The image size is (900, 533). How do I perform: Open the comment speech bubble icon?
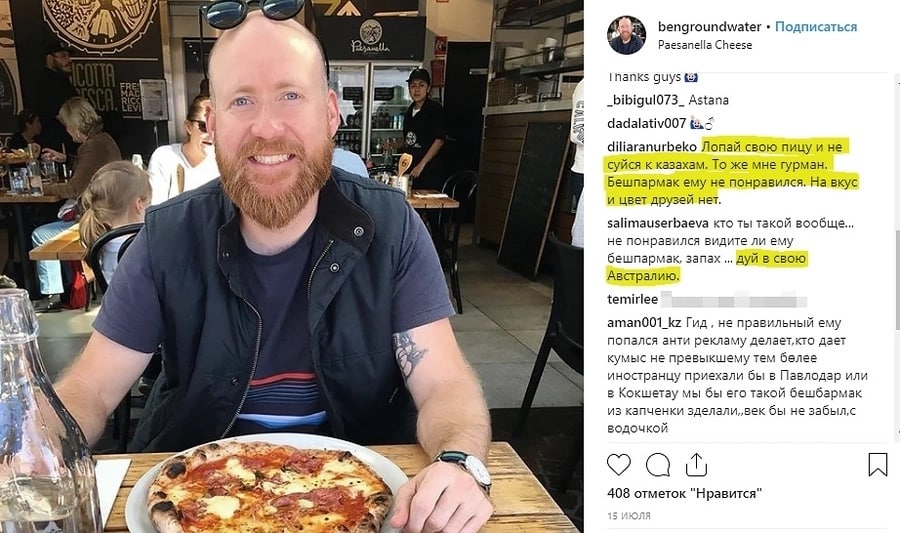[x=658, y=465]
